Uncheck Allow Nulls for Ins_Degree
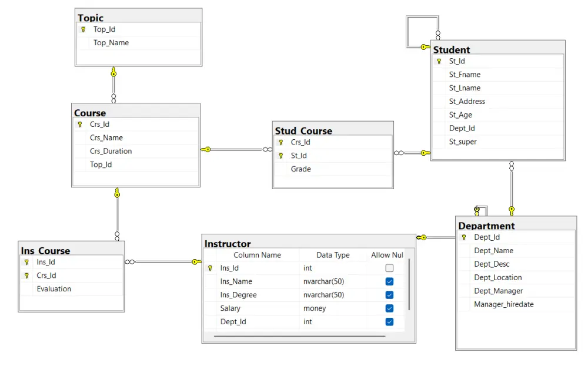Image resolution: width=588 pixels, height=373 pixels. tap(389, 295)
